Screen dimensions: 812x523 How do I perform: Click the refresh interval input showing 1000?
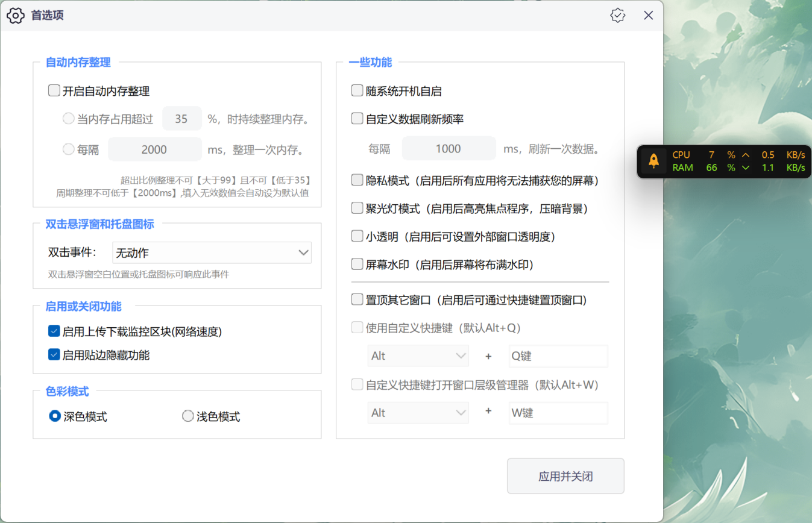(x=448, y=148)
